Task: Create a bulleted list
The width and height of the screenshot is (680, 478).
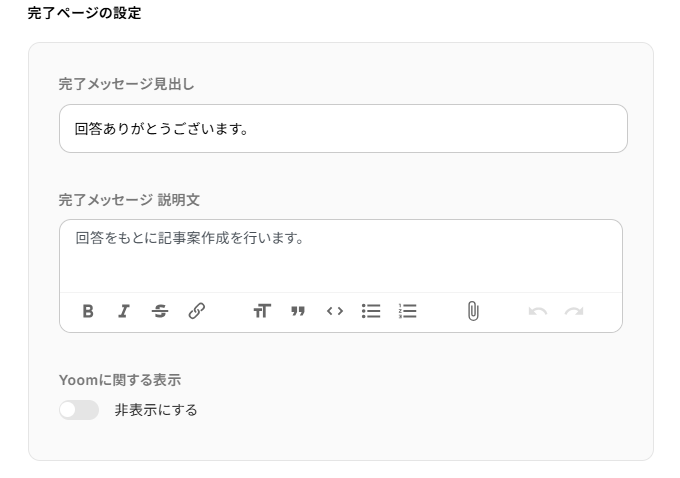Action: point(371,311)
